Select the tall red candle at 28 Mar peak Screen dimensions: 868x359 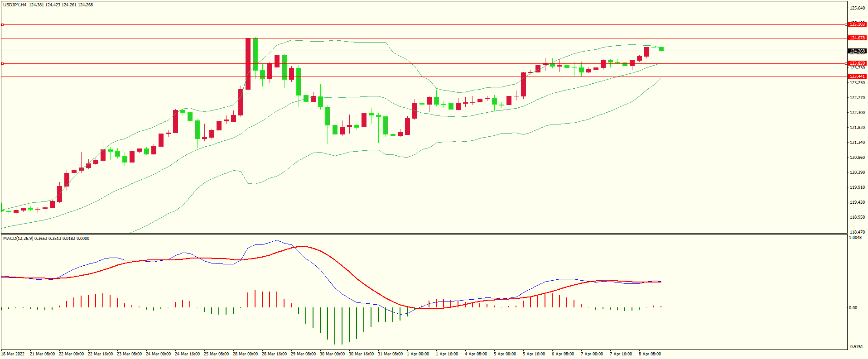[x=248, y=63]
